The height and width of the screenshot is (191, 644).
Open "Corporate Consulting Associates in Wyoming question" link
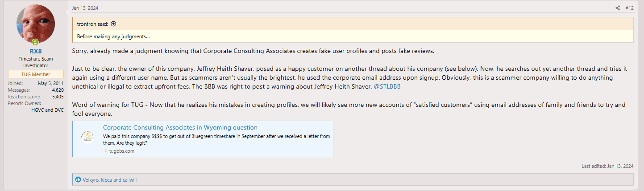(180, 127)
